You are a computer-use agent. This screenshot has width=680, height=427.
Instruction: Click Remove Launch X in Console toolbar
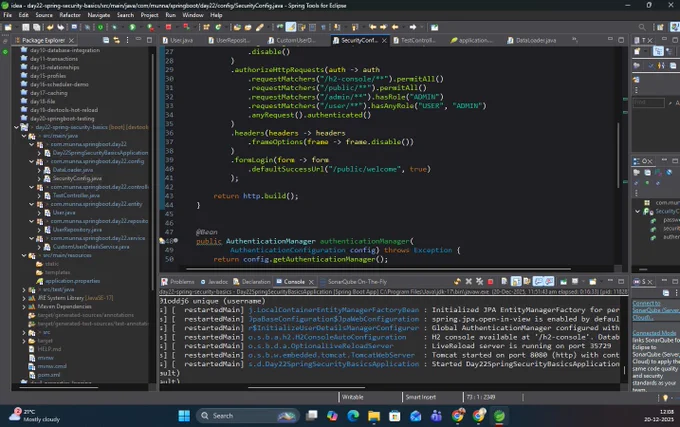point(468,282)
